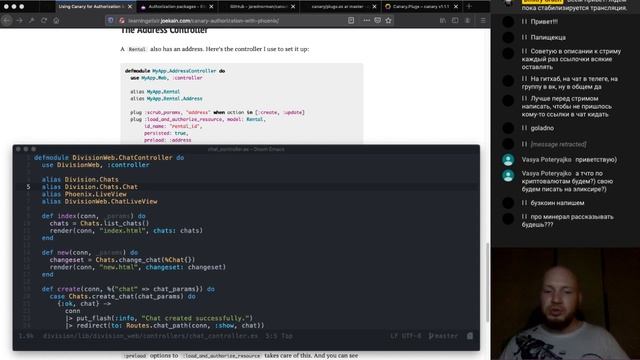Switch to the GitHub jaredmorrow tab
The width and height of the screenshot is (640, 360).
pyautogui.click(x=258, y=7)
